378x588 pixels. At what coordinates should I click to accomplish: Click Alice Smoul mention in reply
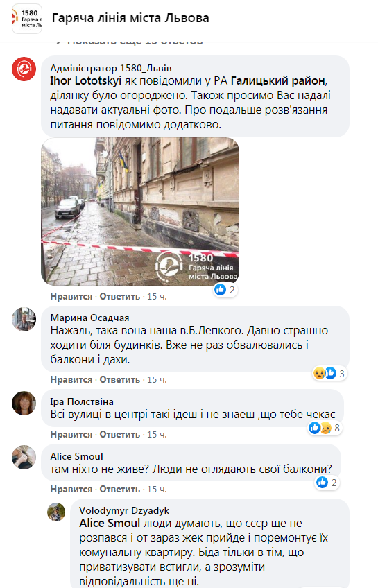[x=110, y=523]
